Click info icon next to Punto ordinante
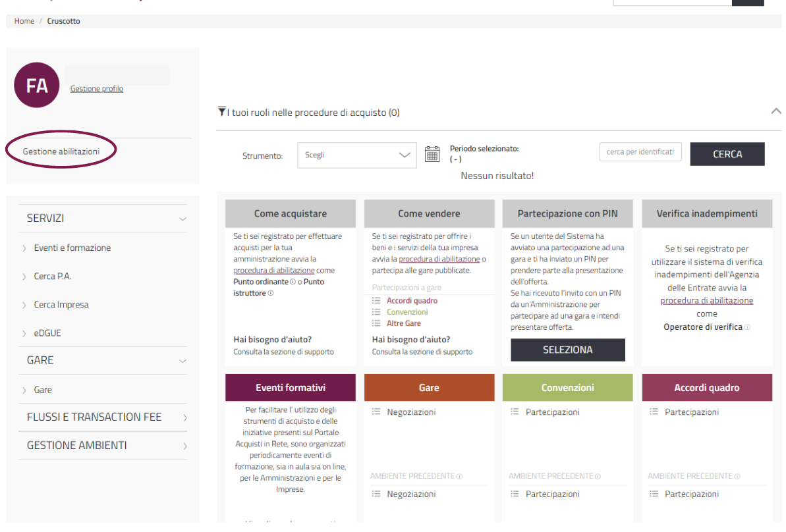Image resolution: width=786 pixels, height=532 pixels. click(x=293, y=282)
